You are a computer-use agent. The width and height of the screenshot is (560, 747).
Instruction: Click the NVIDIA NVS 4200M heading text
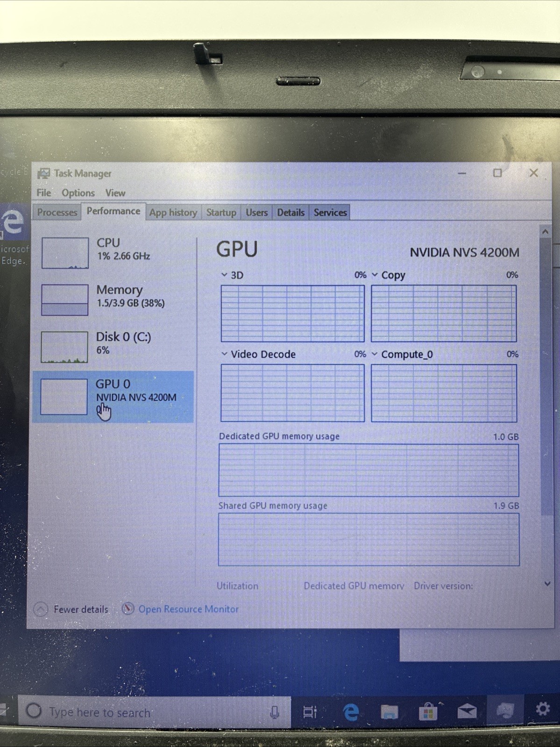click(464, 252)
